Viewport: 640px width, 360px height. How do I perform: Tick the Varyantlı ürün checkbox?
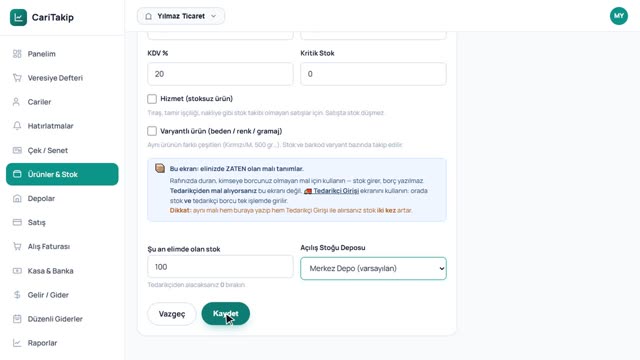pyautogui.click(x=152, y=131)
